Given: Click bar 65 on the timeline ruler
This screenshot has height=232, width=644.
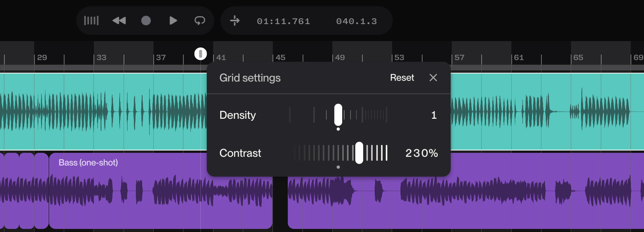Looking at the screenshot, I should (578, 57).
